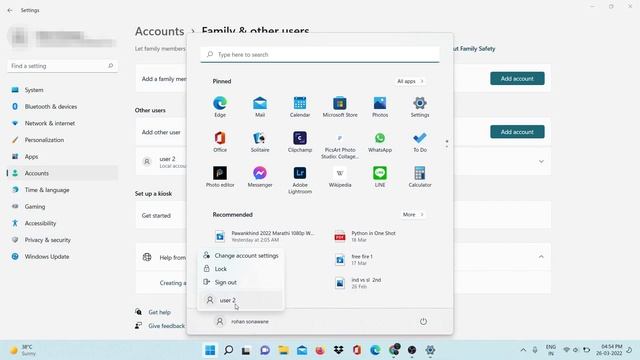This screenshot has width=640, height=360.
Task: Open PicsArt Photo Studio pinned app
Action: 340,145
